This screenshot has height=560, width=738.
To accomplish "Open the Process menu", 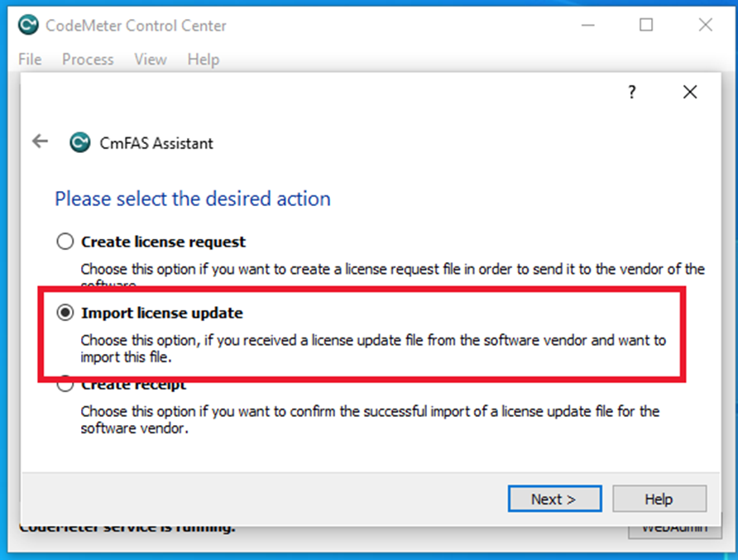I will 88,60.
